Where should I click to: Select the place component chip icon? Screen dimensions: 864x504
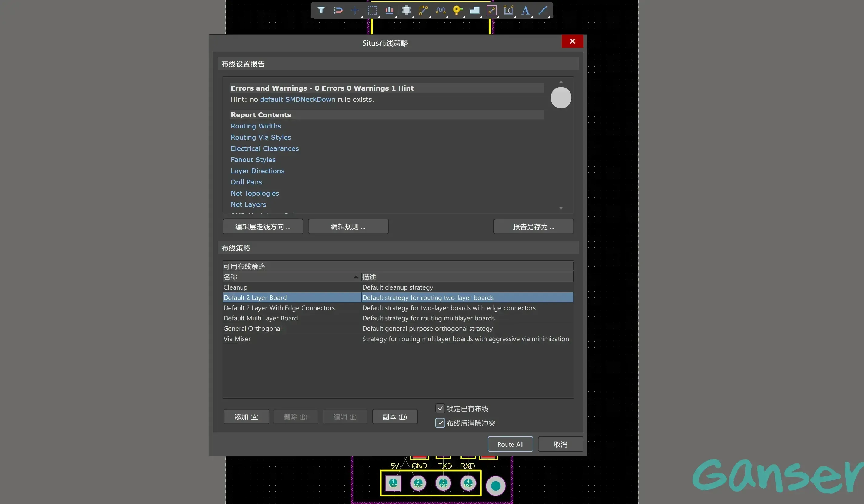pos(406,10)
